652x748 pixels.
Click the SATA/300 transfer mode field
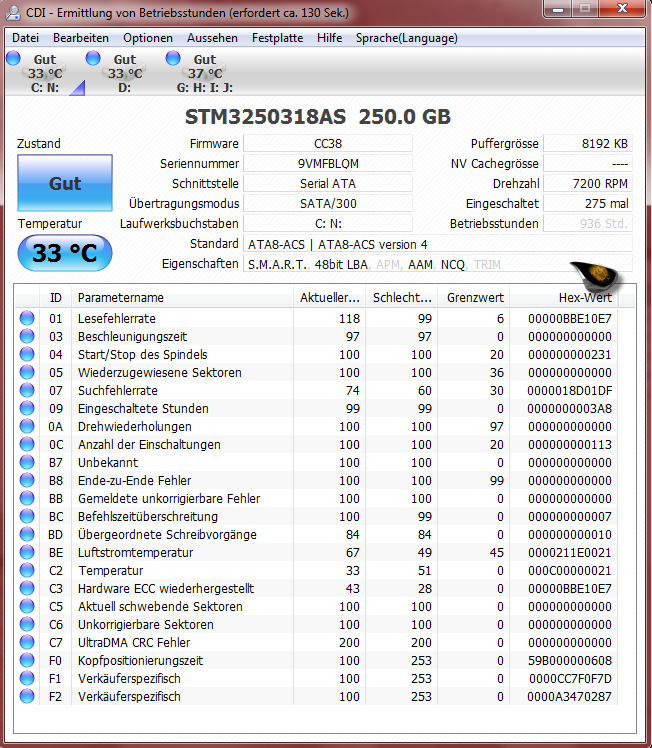[328, 204]
